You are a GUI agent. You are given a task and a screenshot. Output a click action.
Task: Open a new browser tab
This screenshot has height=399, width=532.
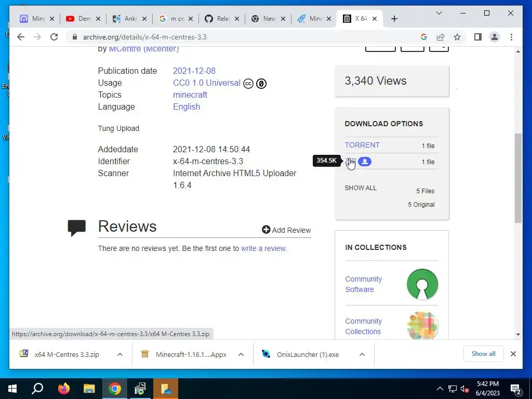point(394,19)
